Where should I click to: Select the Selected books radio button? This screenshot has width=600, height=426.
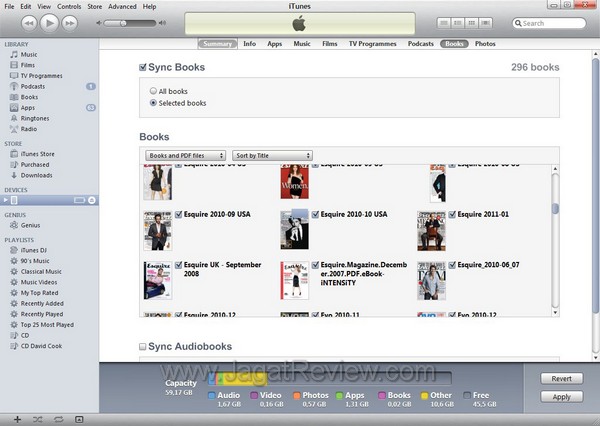[x=153, y=103]
